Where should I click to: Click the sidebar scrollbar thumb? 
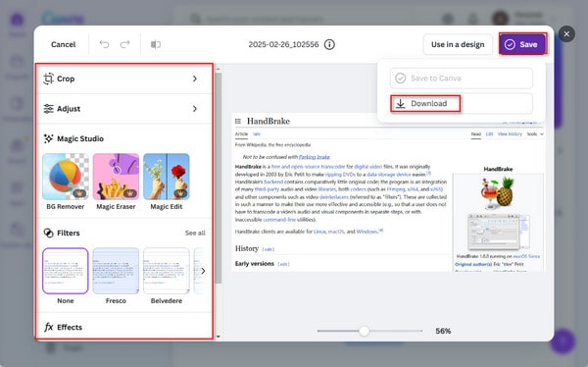pyautogui.click(x=219, y=179)
